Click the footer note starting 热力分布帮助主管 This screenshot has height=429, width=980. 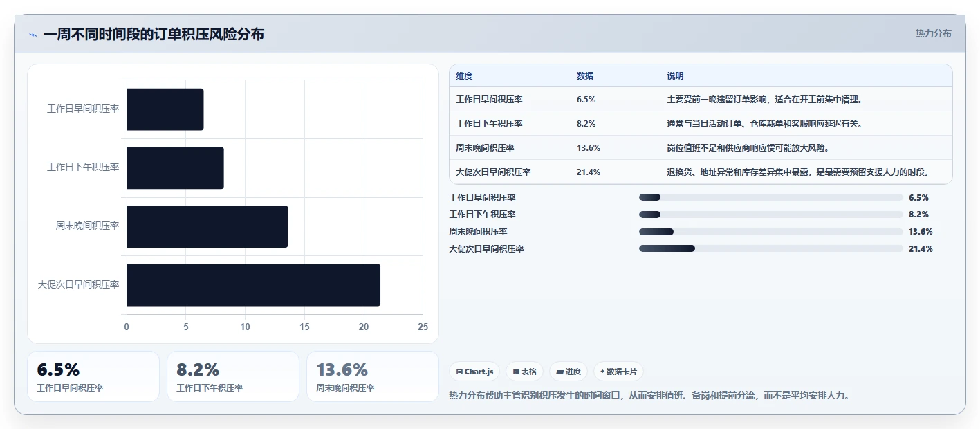pyautogui.click(x=649, y=396)
